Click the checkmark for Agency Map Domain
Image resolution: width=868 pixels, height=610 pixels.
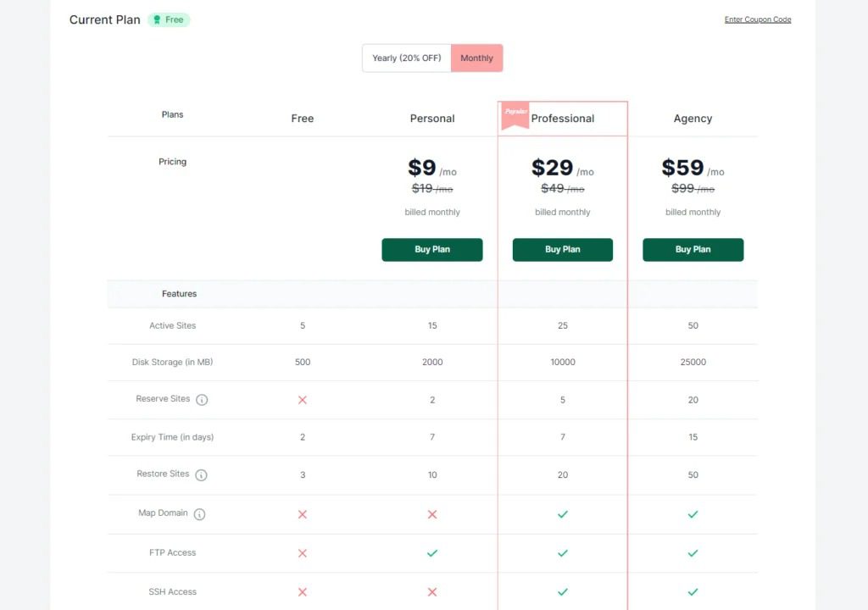click(x=693, y=514)
